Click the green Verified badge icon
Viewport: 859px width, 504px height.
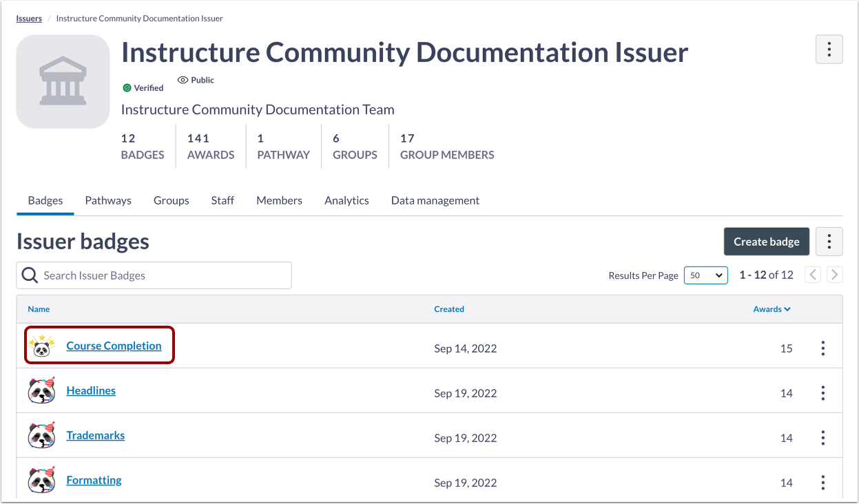127,88
